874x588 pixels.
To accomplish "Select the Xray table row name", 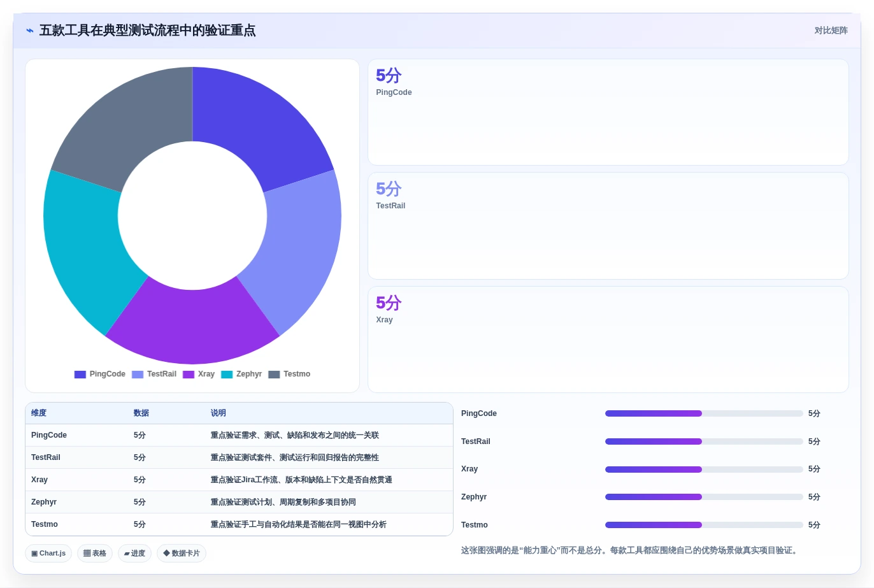I will point(39,480).
